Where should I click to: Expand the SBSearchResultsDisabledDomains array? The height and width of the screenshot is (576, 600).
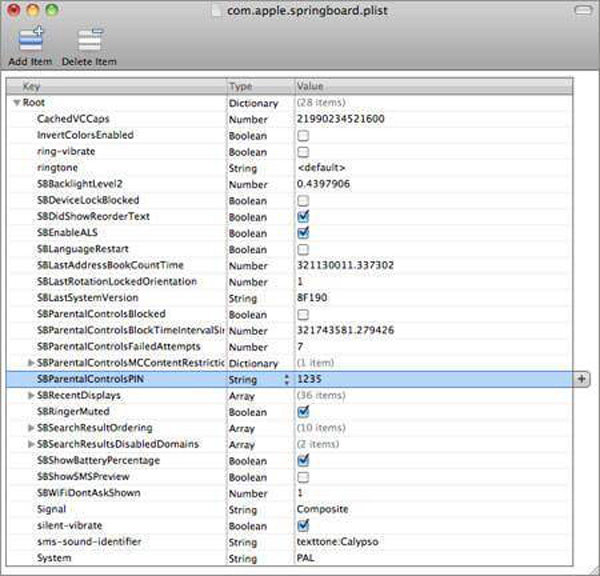coord(31,444)
